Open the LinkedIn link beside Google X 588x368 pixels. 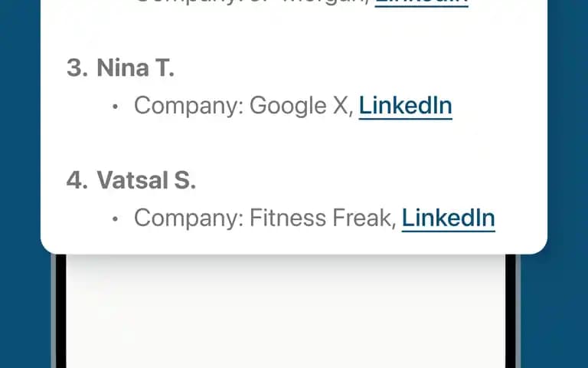coord(405,106)
